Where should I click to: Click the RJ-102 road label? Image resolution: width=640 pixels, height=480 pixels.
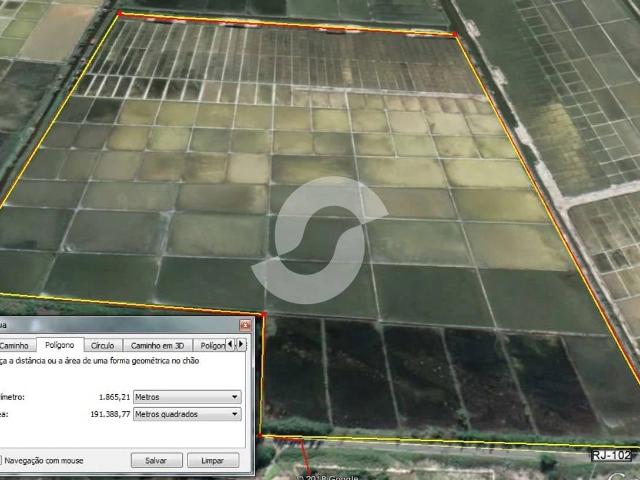pyautogui.click(x=611, y=455)
